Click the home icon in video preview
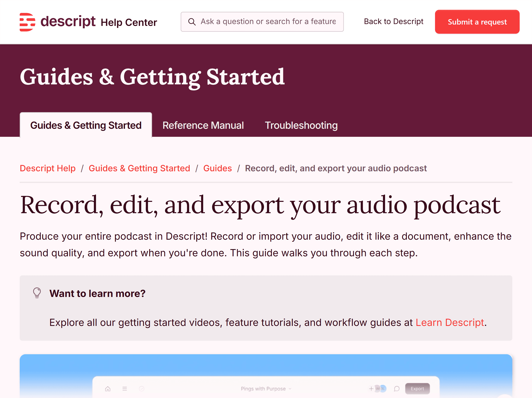The width and height of the screenshot is (532, 398). [108, 389]
